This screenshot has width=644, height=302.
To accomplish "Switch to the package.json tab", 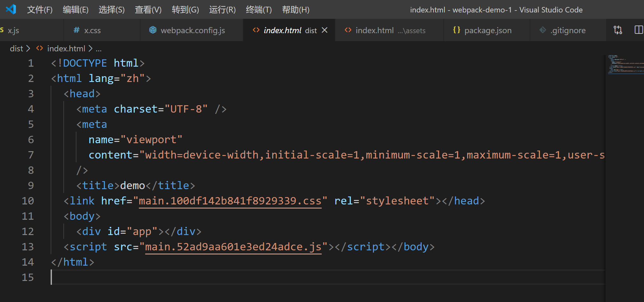I will [488, 31].
